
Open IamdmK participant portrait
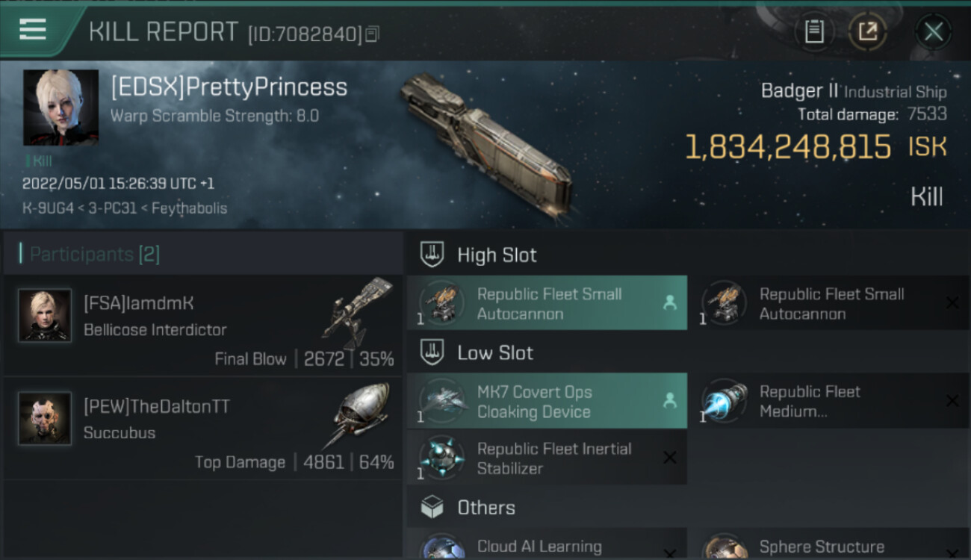click(x=45, y=315)
